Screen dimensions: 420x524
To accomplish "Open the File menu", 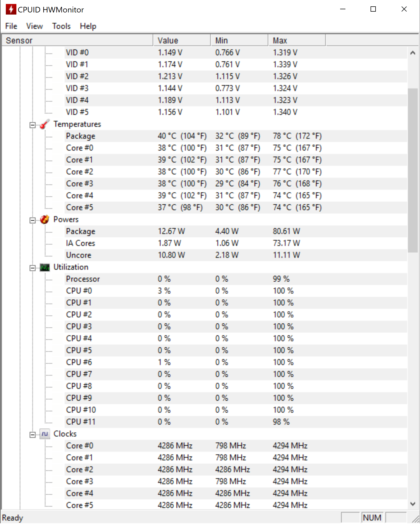I will pyautogui.click(x=11, y=26).
